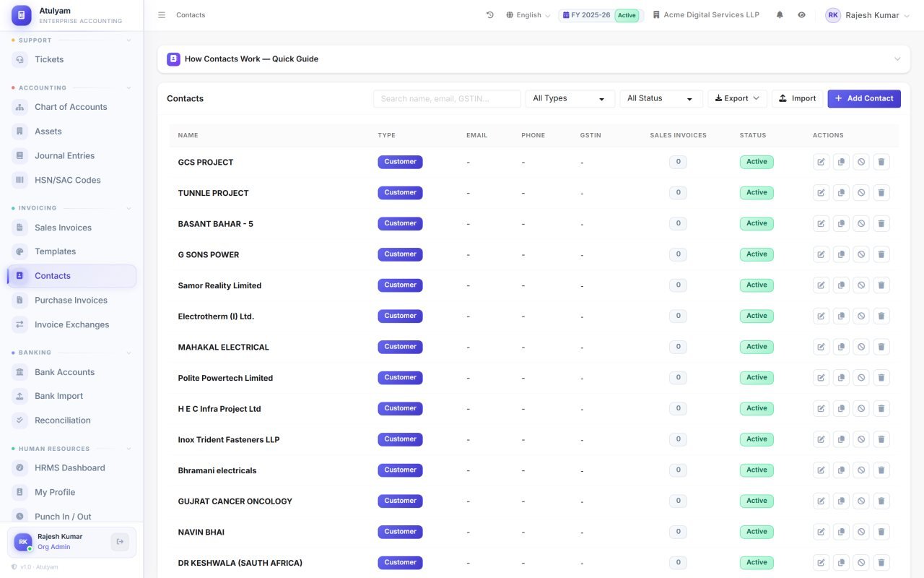Open Purchase Invoices in the sidebar
The height and width of the screenshot is (578, 924).
point(71,300)
